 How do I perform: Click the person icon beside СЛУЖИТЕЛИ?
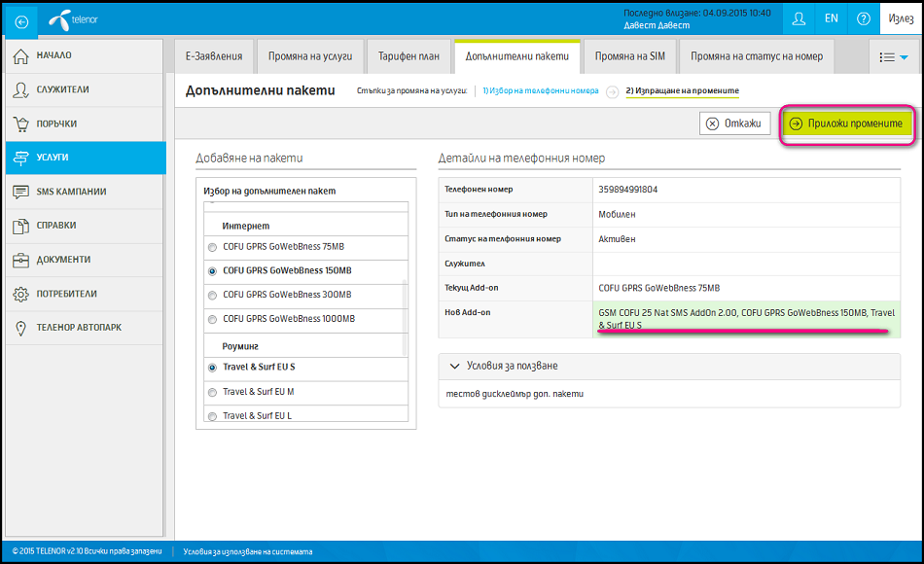(x=20, y=89)
